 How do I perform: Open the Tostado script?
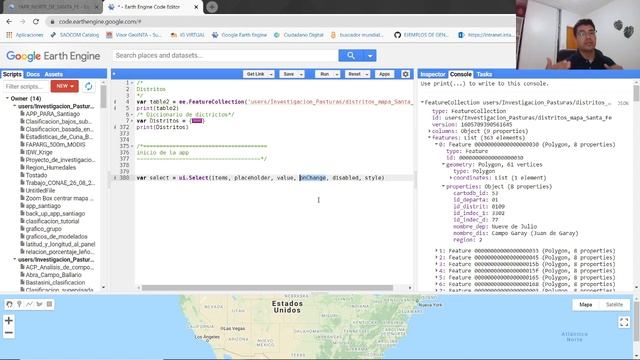[x=36, y=175]
